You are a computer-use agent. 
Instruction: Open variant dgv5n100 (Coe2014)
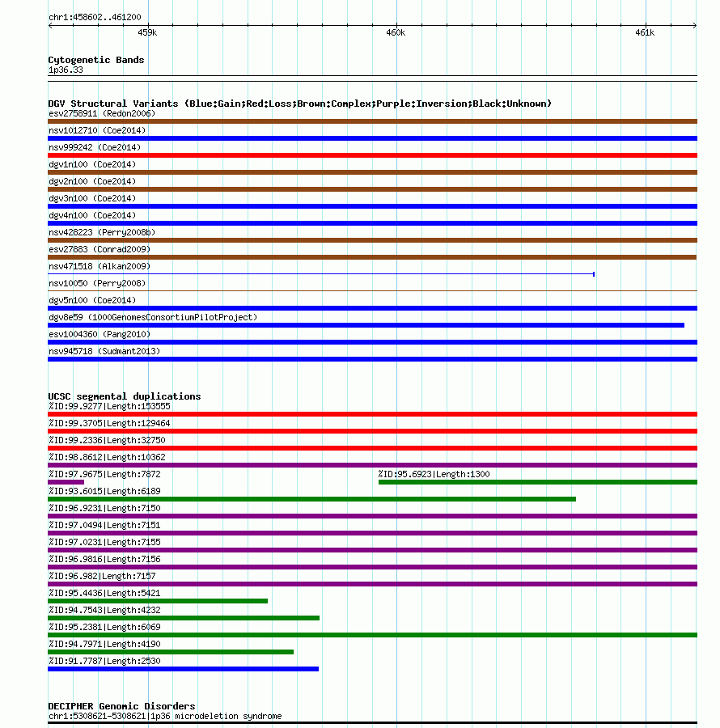click(92, 300)
